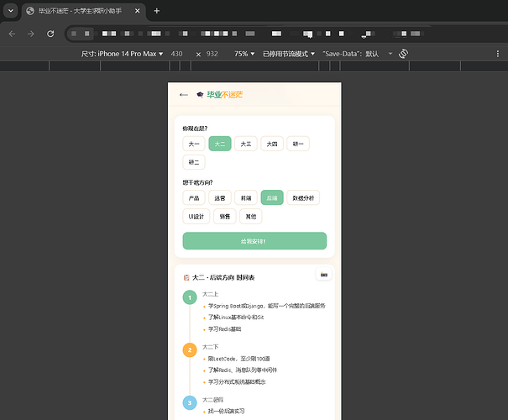
Task: Open the 已停用节流模式 throttling dropdown
Action: point(289,53)
